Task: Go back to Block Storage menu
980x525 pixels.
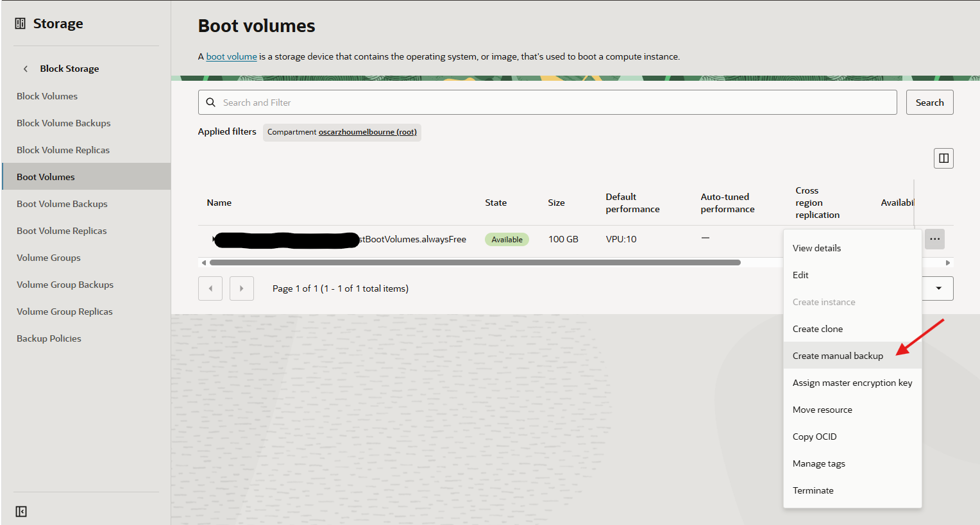Action: [69, 69]
